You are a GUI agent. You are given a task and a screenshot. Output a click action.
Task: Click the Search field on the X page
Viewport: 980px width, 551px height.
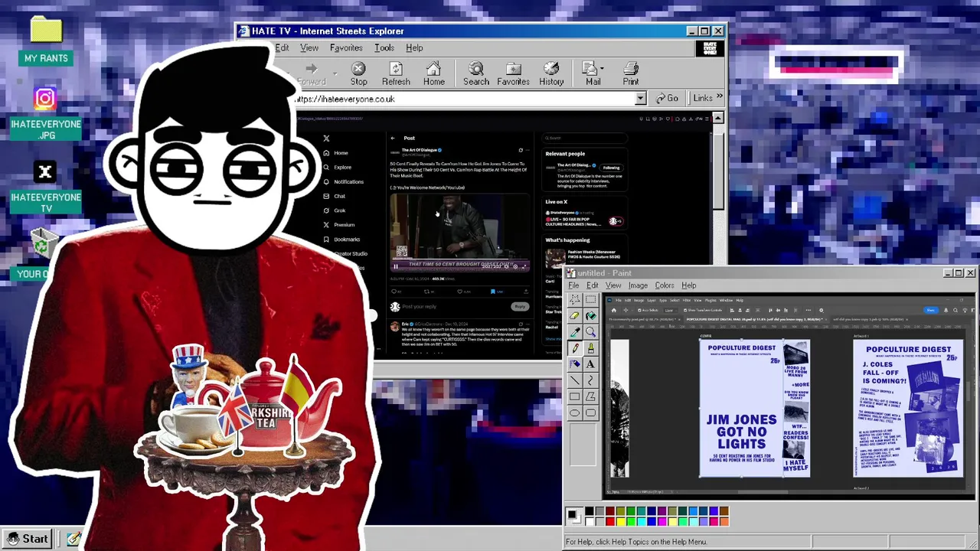[x=585, y=139]
